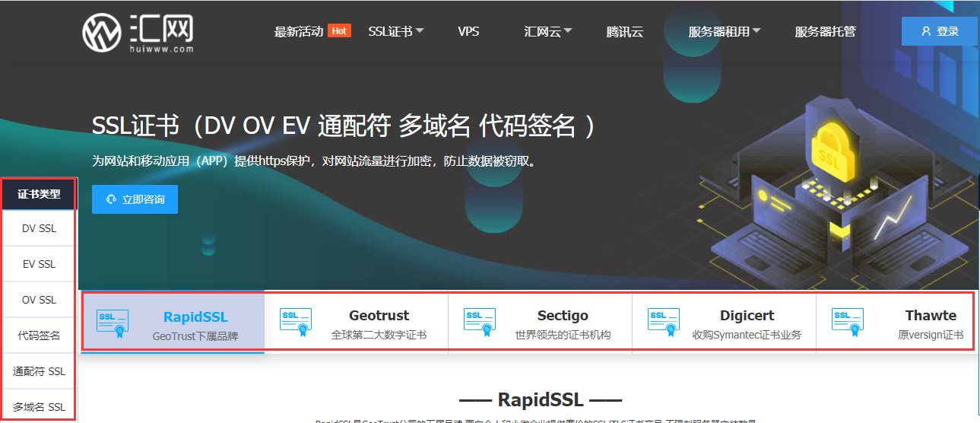Open the SSL证书 nav label

pos(390,32)
